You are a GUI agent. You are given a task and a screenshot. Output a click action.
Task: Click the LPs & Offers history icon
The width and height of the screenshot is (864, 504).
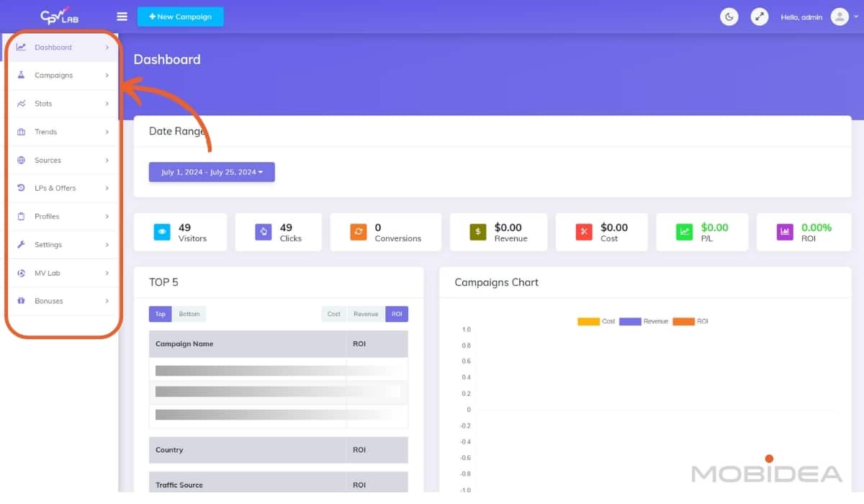(21, 188)
